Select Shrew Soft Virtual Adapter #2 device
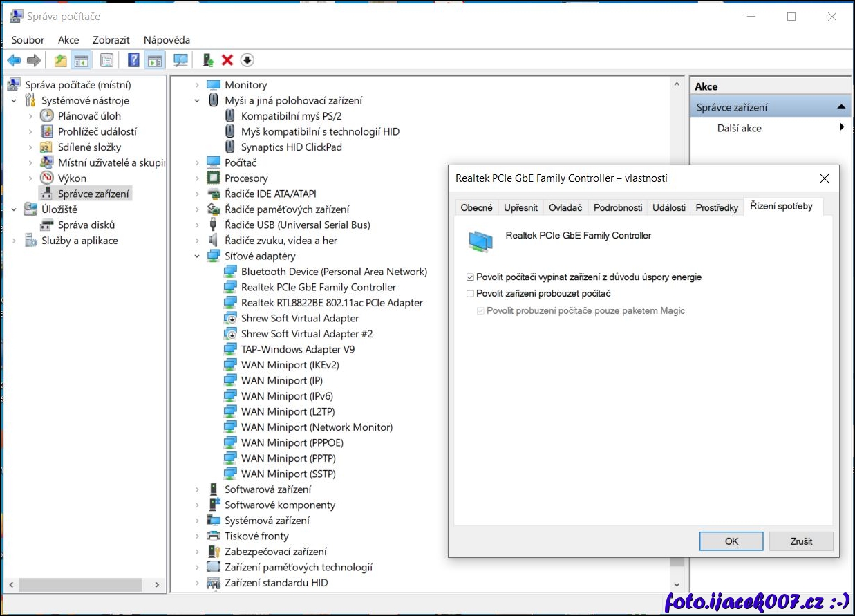Screen dimensions: 855x616 [x=306, y=334]
